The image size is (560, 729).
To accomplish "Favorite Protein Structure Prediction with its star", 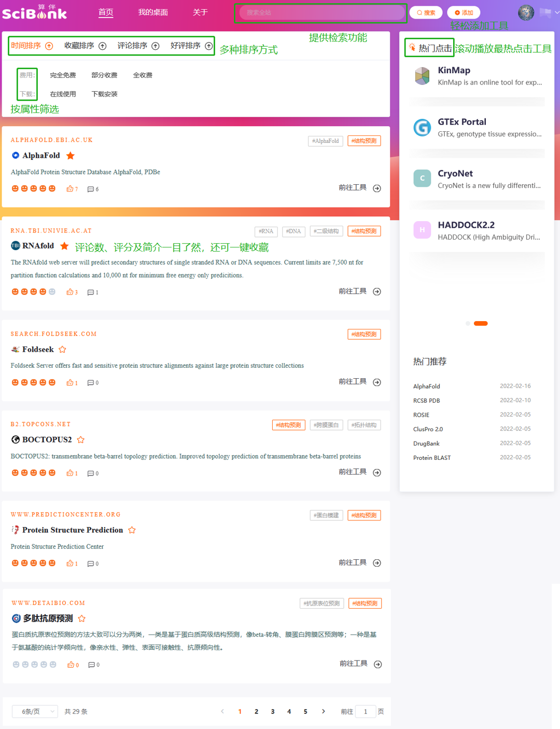I will [132, 530].
